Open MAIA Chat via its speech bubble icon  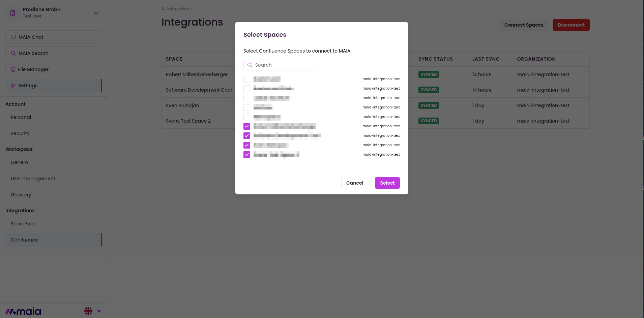click(13, 37)
